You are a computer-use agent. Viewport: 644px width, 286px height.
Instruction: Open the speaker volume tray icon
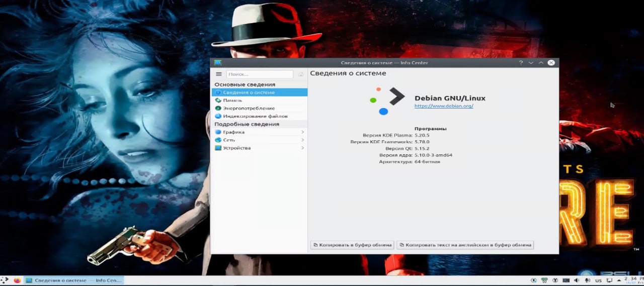click(577, 280)
